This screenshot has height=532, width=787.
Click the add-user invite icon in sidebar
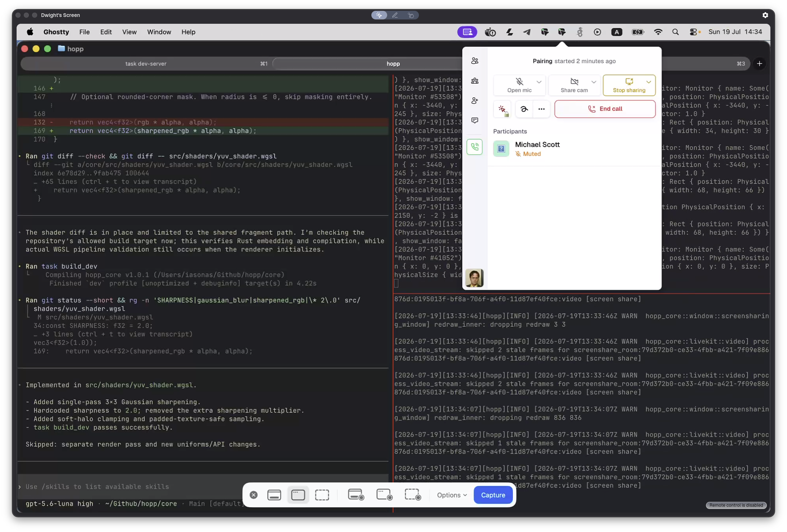tap(474, 100)
